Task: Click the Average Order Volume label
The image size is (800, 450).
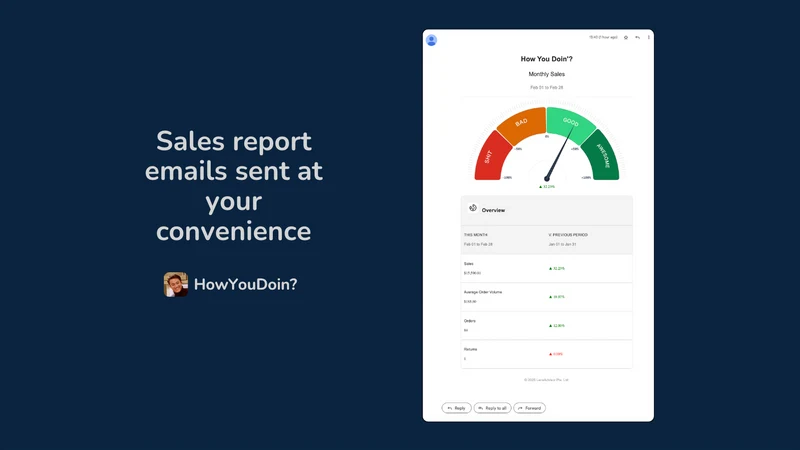Action: [483, 292]
